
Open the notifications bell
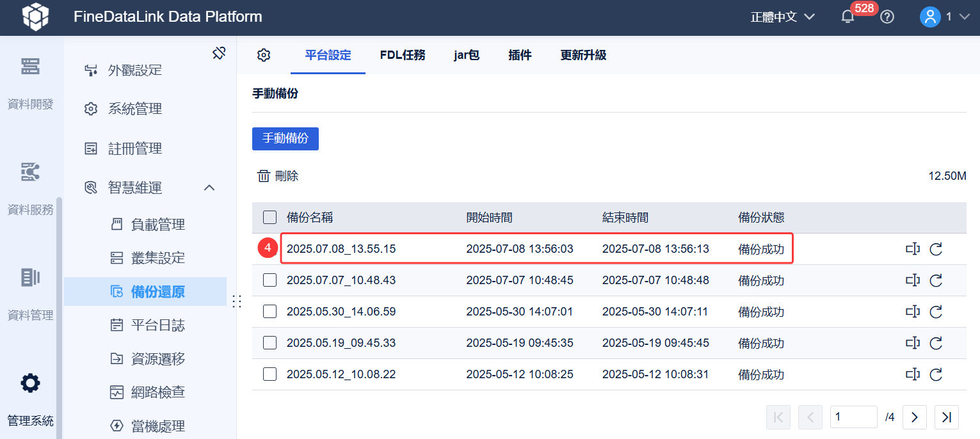pos(847,17)
